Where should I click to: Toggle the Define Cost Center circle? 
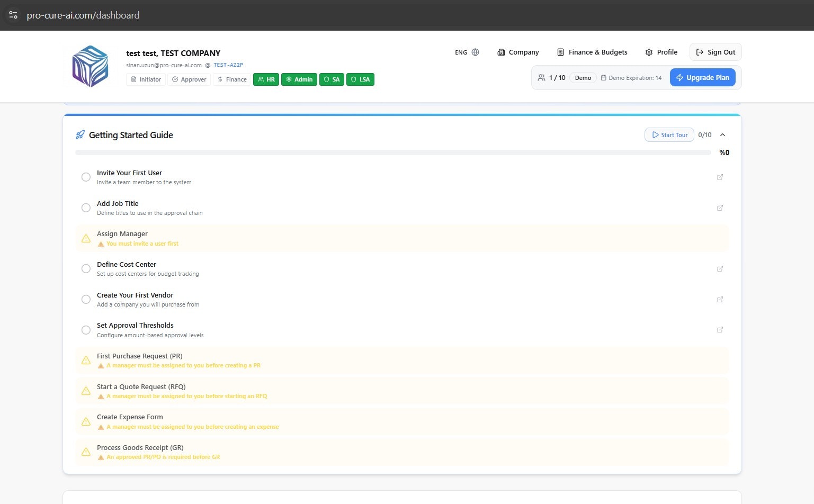(x=86, y=268)
